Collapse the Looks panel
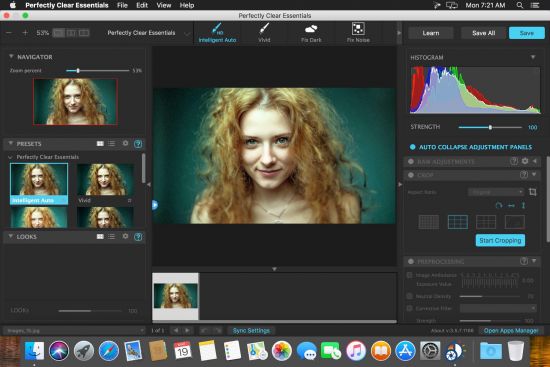 click(11, 236)
